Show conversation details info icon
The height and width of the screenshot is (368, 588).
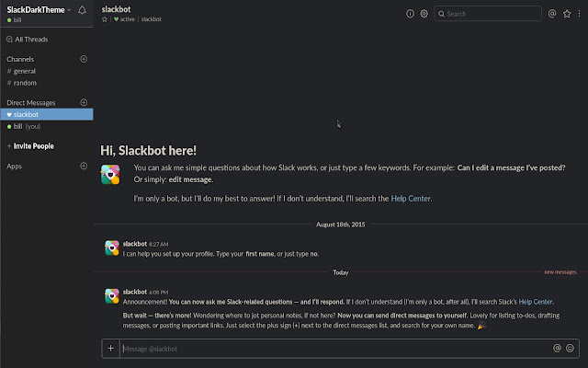[410, 14]
